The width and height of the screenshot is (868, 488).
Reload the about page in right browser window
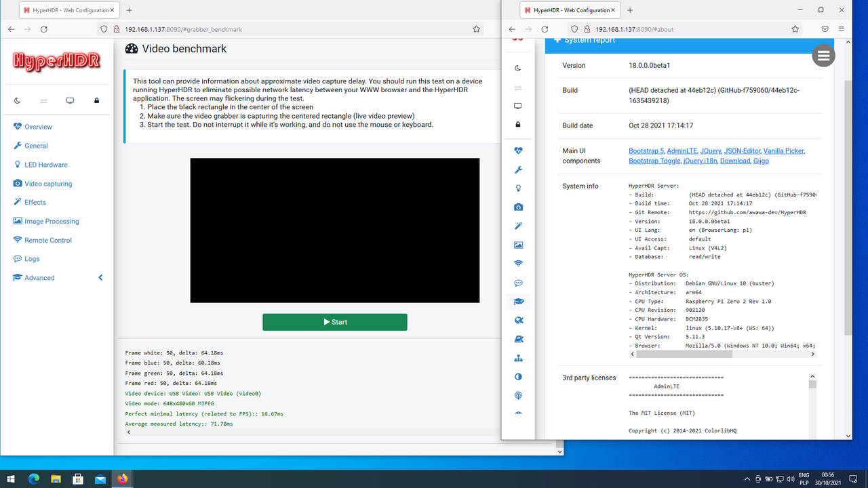coord(545,29)
